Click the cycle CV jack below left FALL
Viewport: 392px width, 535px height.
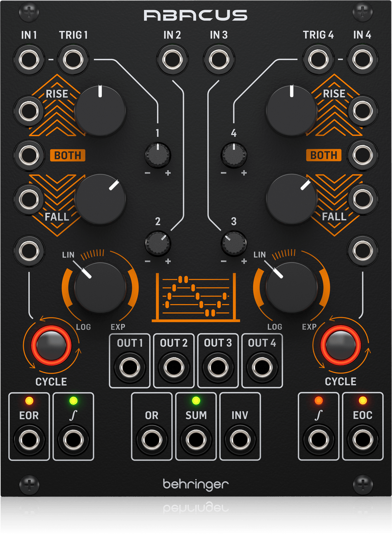29,250
